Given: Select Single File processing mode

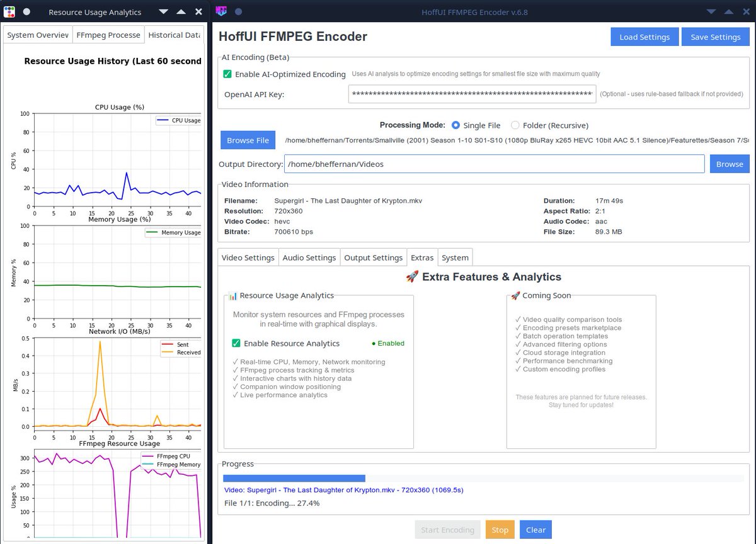Looking at the screenshot, I should point(456,125).
